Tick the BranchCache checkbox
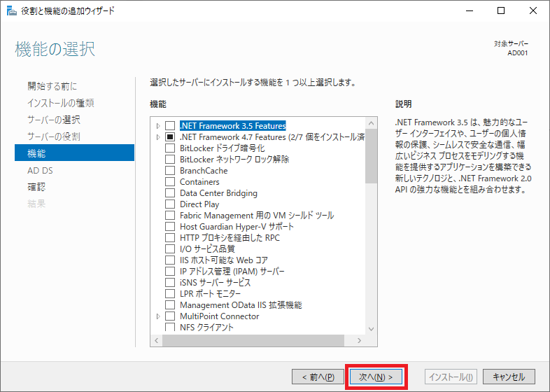This screenshot has width=550, height=392. coord(170,171)
